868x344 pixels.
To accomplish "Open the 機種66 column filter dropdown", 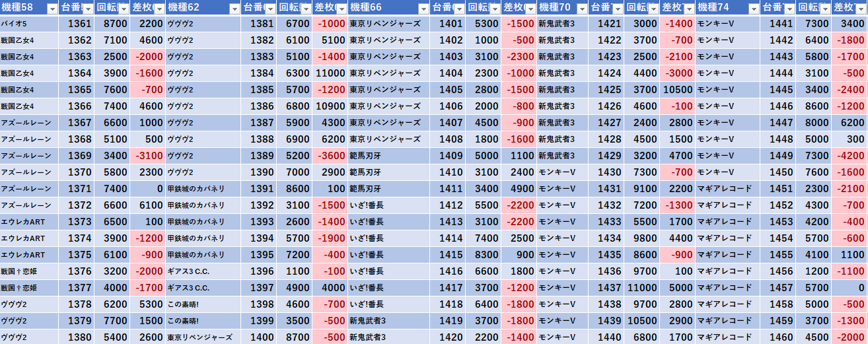I will [422, 9].
